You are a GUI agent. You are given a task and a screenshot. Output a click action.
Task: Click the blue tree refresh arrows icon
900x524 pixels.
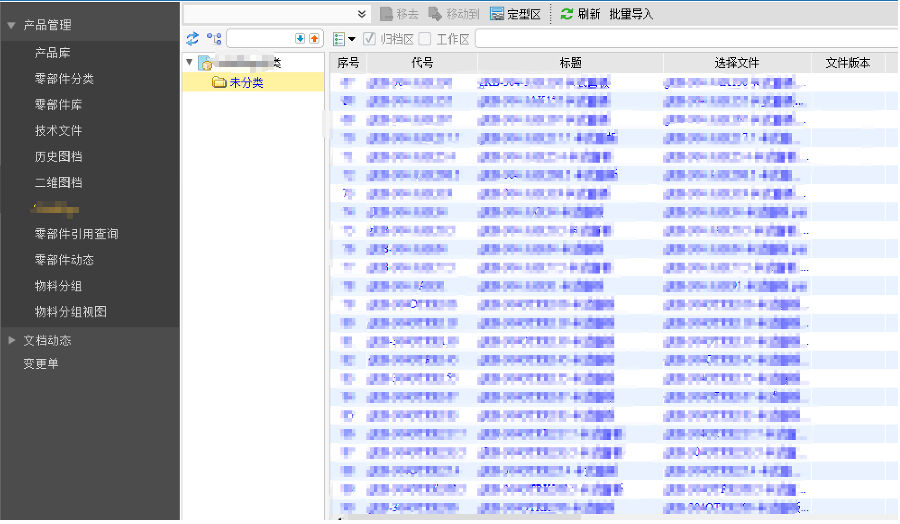[192, 38]
